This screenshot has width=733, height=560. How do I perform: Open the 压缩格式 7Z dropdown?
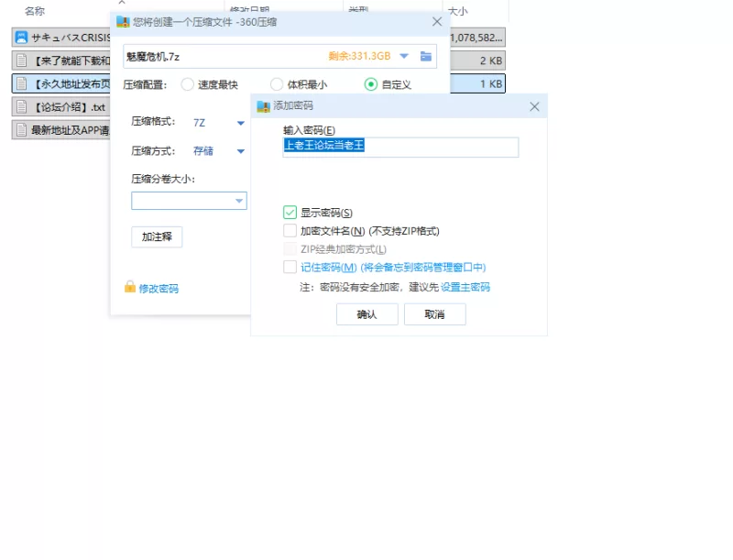[240, 123]
